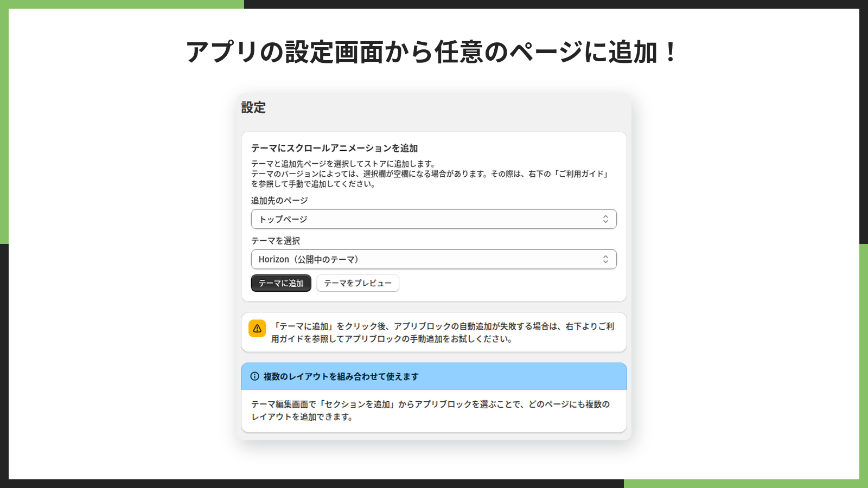This screenshot has width=868, height=488.
Task: Open the テーマを選択 dropdown showing Horizon
Action: (x=433, y=259)
